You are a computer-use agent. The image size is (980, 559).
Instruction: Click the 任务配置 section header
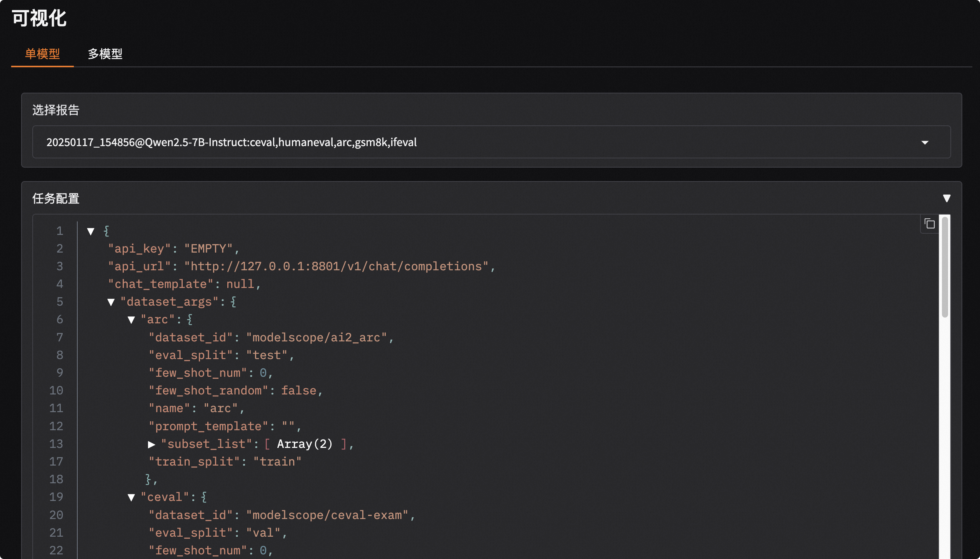[56, 198]
